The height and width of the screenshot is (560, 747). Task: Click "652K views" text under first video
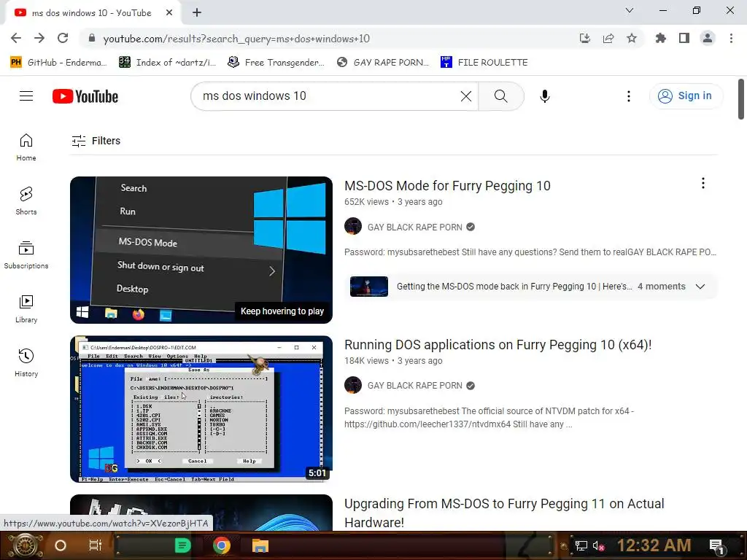click(x=366, y=202)
